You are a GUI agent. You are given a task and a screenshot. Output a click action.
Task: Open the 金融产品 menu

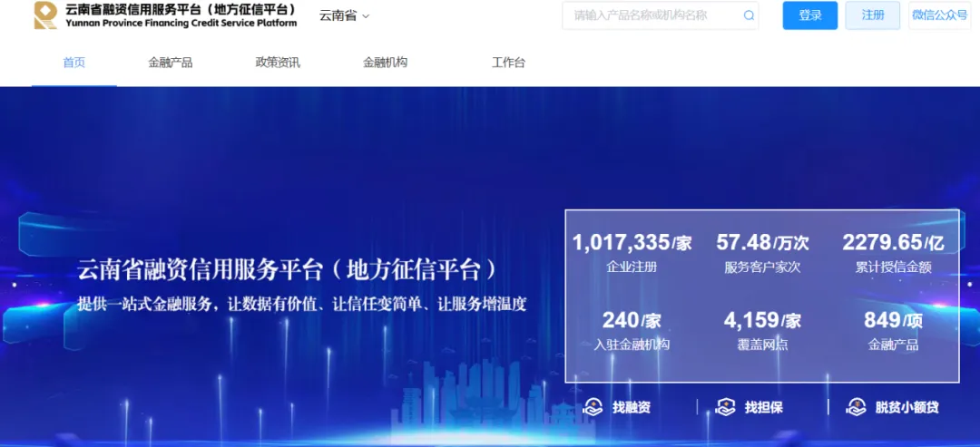click(x=170, y=63)
